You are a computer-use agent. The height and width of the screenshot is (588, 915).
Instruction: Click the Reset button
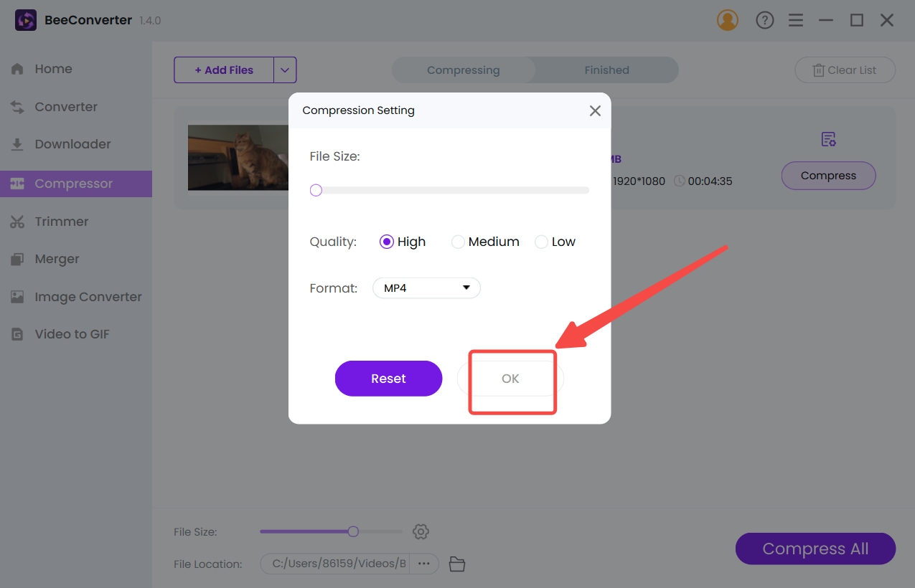click(388, 378)
